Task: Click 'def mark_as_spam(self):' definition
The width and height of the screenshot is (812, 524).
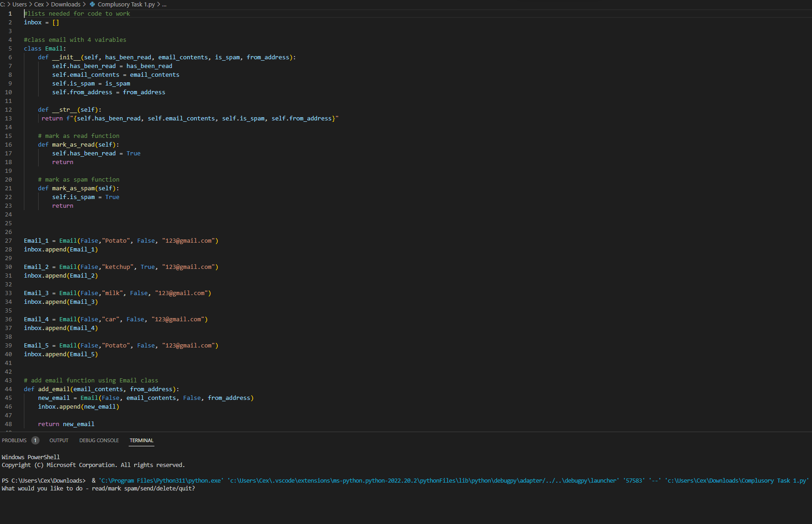Action: [79, 188]
